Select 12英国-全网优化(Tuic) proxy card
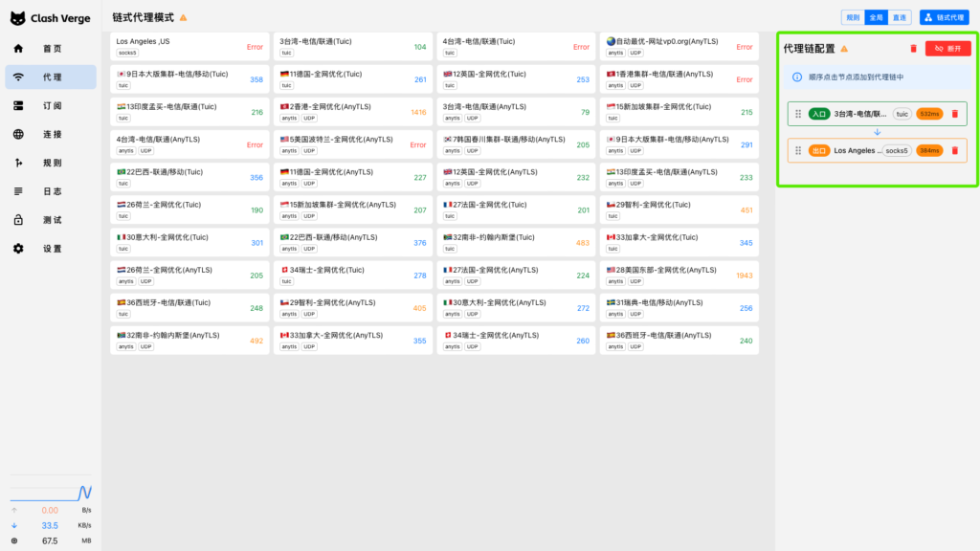This screenshot has width=980, height=551. [x=516, y=79]
